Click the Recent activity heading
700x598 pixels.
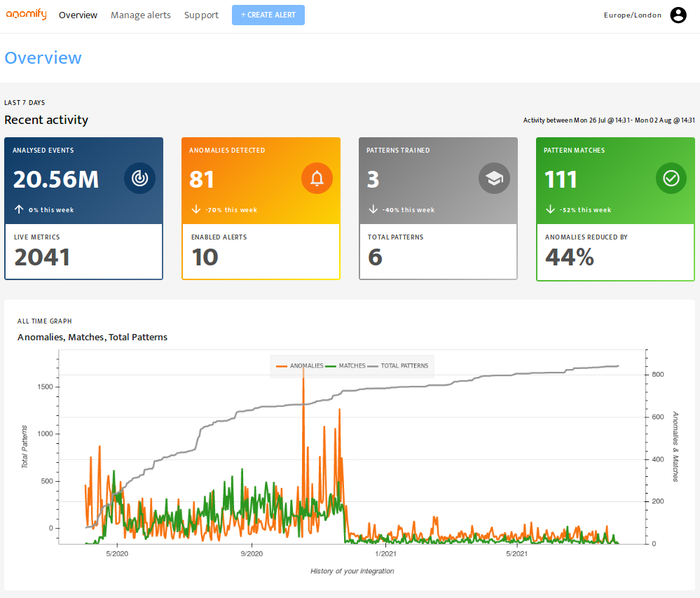[x=46, y=120]
